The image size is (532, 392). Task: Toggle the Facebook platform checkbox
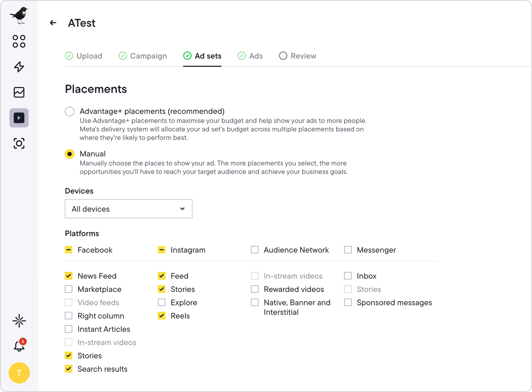tap(69, 250)
